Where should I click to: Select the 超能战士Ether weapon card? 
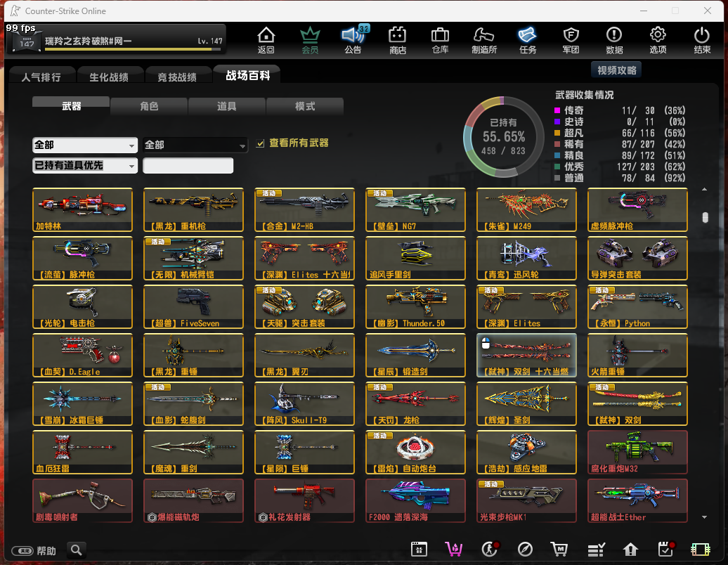click(x=637, y=500)
